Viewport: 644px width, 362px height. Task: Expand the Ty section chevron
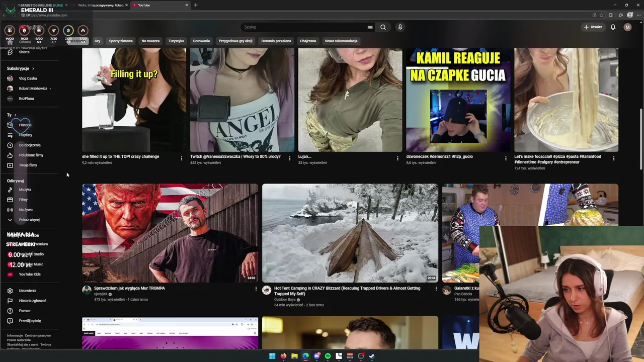point(15,115)
